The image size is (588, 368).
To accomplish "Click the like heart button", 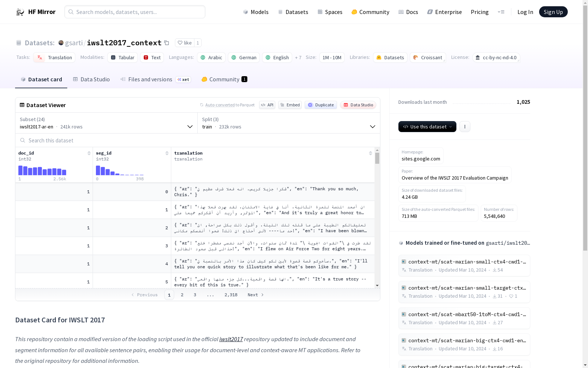I will tap(184, 43).
